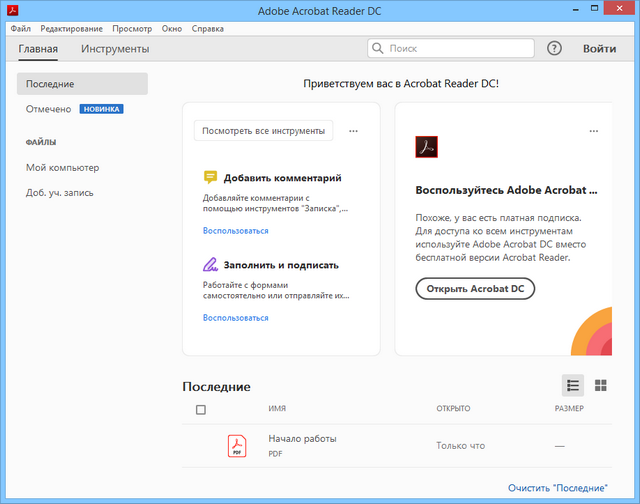This screenshot has height=504, width=640.
Task: Switch to thumbnail grid view
Action: click(601, 385)
